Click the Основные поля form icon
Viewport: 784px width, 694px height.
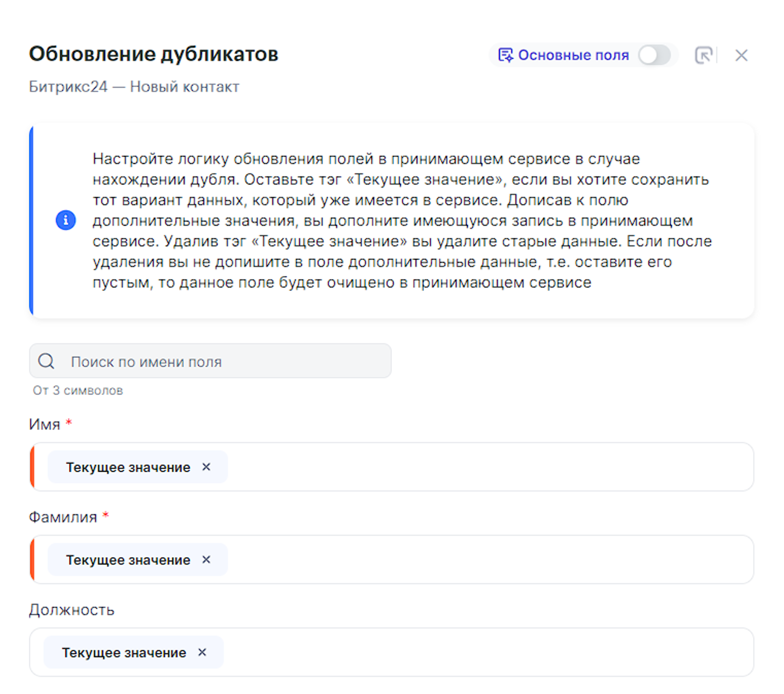tap(505, 55)
